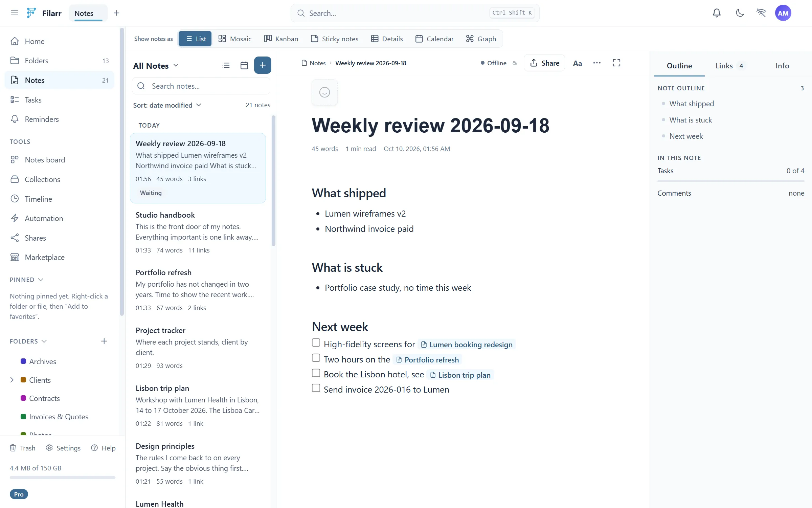Jump to What is stuck outline item
812x508 pixels.
point(691,120)
